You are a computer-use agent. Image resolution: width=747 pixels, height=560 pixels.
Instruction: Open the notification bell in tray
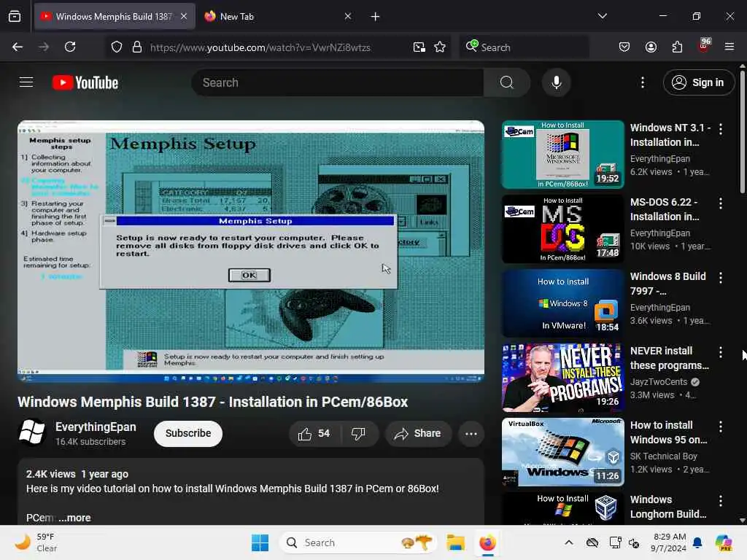click(x=697, y=542)
